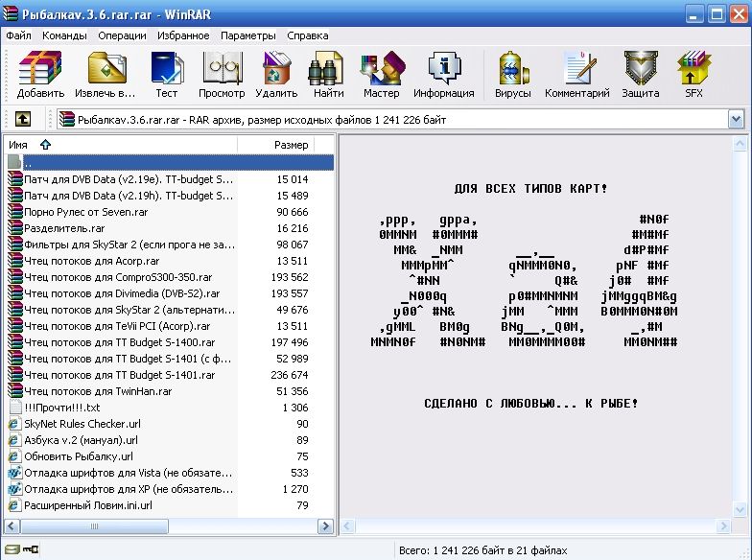
Task: Sort the list by Имя column header
Action: point(121,144)
